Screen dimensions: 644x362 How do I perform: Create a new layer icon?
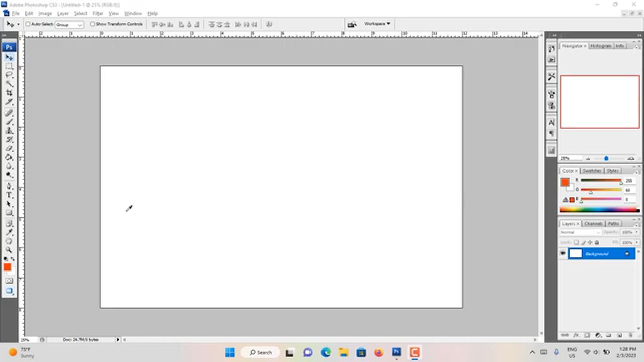620,335
